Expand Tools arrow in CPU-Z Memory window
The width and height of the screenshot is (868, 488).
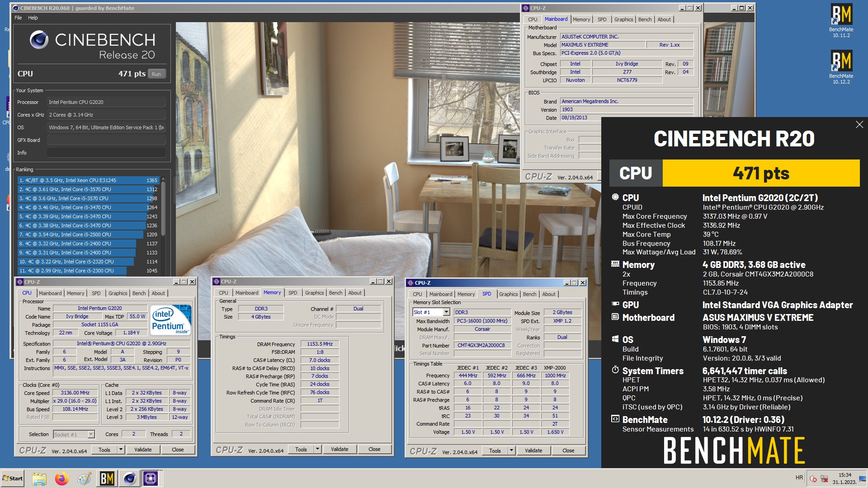coord(317,449)
